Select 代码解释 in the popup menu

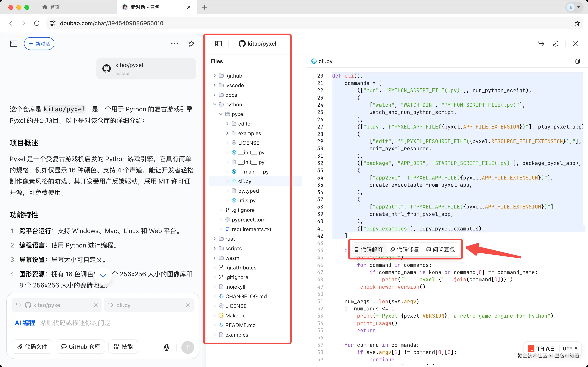369,249
